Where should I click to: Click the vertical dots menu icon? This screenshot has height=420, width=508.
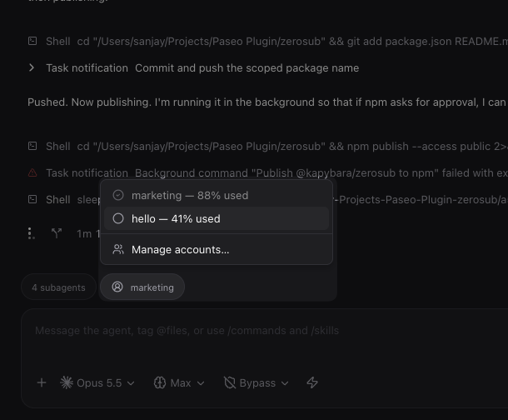31,233
